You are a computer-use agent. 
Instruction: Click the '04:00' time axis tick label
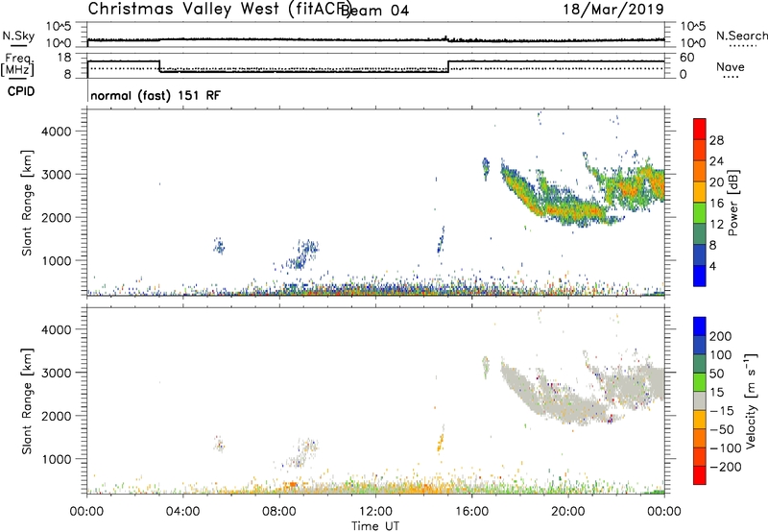[182, 512]
